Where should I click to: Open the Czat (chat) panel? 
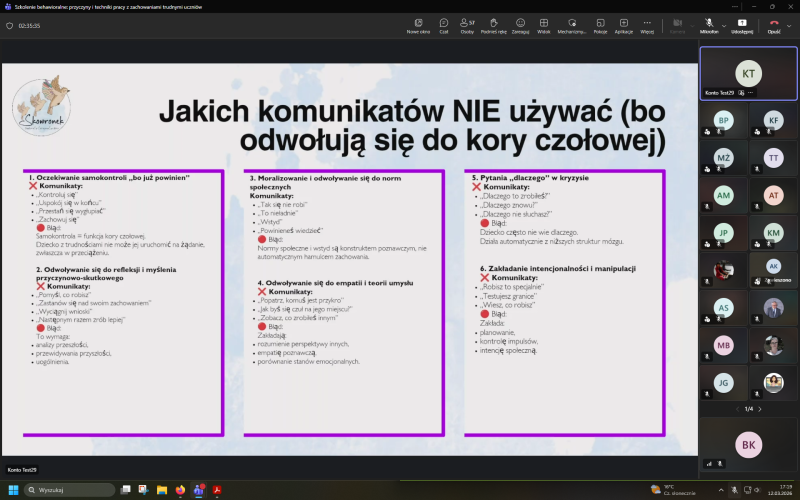point(443,24)
